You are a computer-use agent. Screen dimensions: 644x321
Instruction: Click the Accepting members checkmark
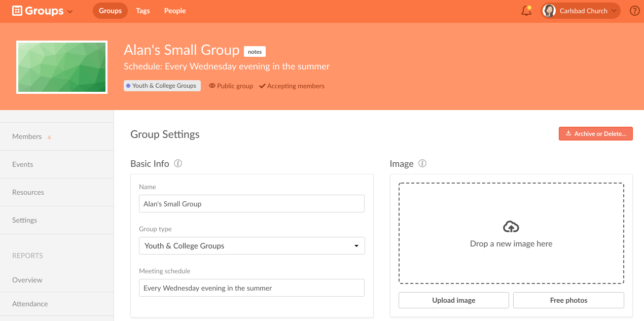tap(262, 86)
